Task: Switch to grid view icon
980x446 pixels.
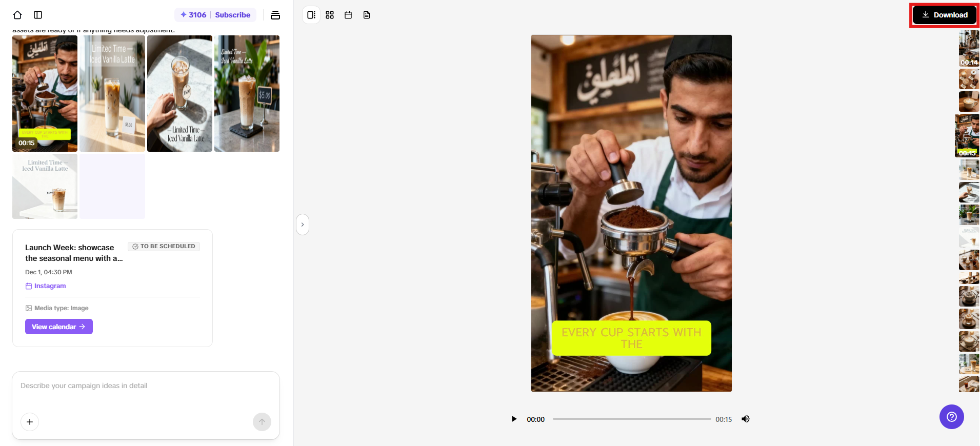Action: tap(330, 15)
